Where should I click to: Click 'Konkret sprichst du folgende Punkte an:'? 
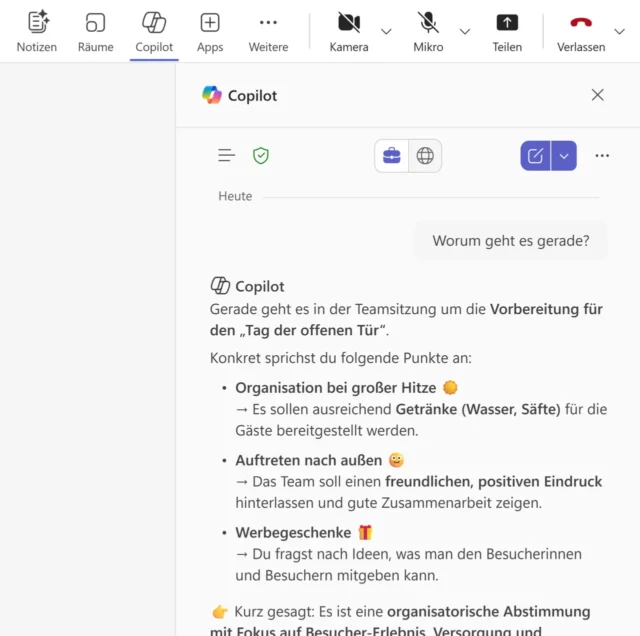click(341, 358)
